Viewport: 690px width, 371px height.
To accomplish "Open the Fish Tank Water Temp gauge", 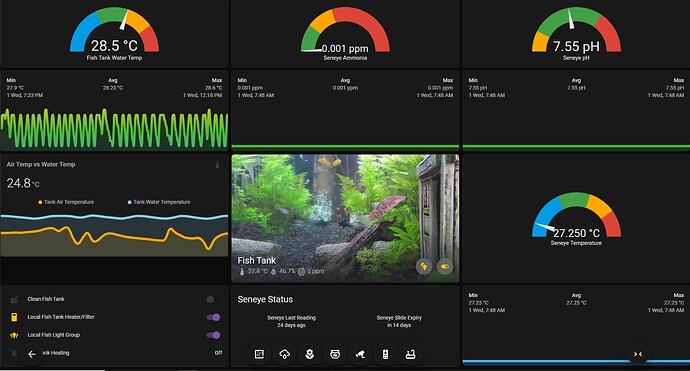I will click(x=114, y=33).
